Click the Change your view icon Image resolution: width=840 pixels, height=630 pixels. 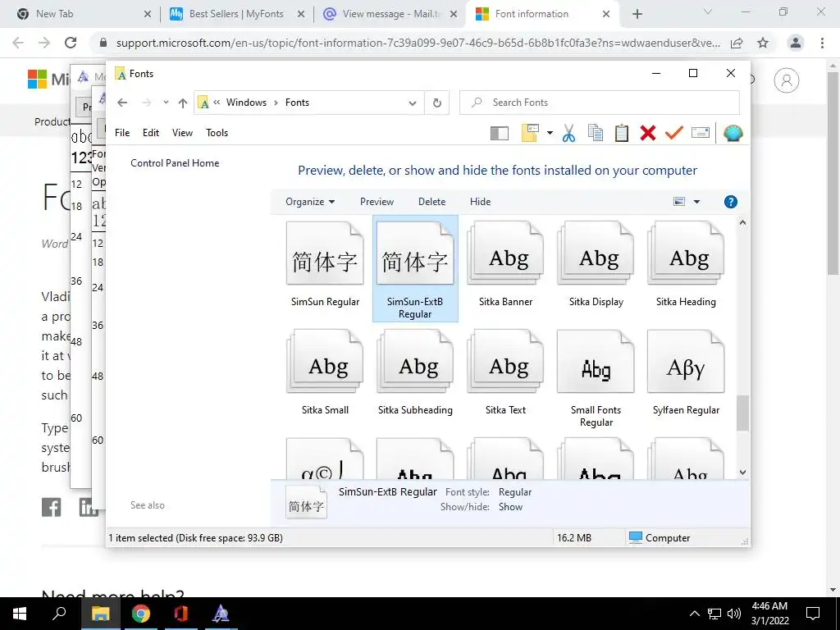click(x=678, y=202)
